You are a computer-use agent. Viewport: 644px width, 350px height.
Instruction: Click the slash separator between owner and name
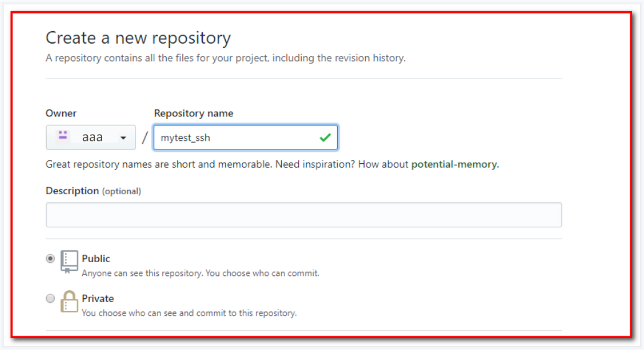click(145, 138)
